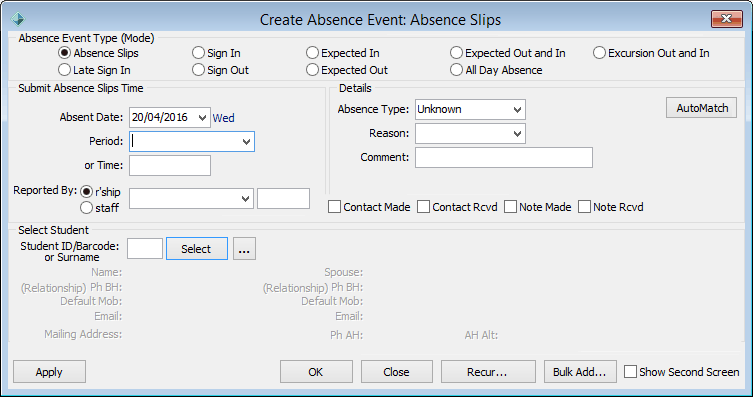Screen dimensions: 753x397
Task: Enable the Note Made checkbox
Action: pyautogui.click(x=510, y=207)
